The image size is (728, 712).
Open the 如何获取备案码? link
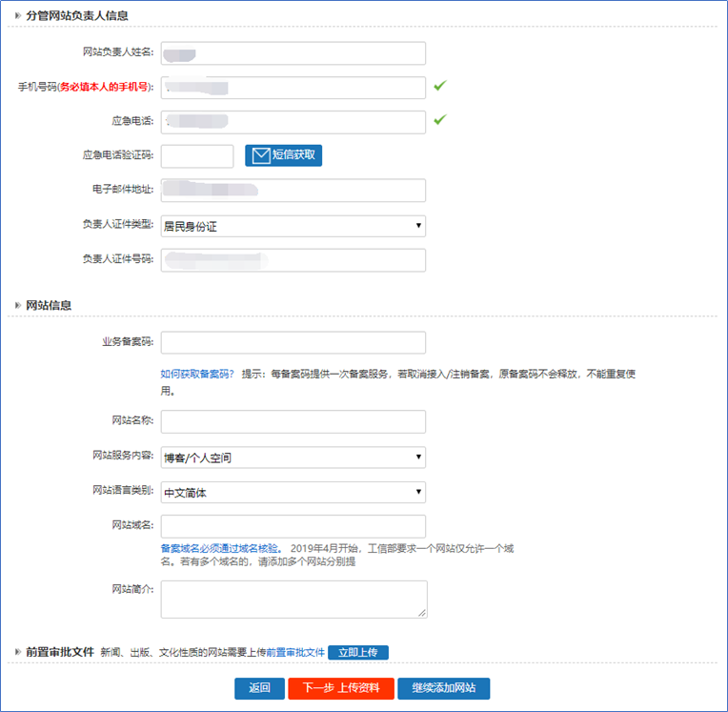point(197,375)
